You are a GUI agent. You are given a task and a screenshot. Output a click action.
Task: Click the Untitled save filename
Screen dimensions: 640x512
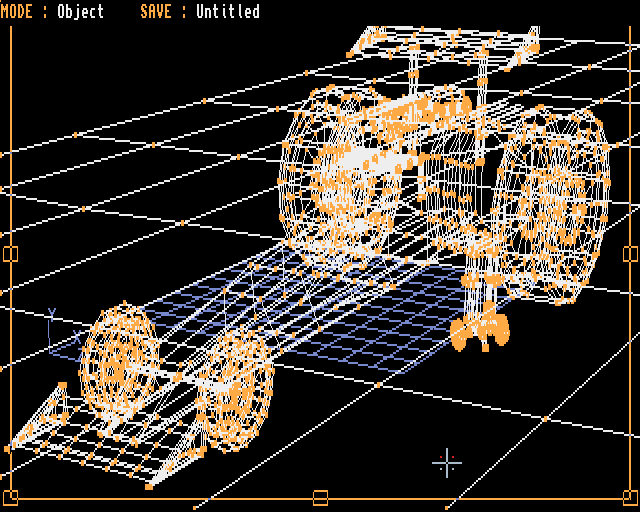coord(227,12)
